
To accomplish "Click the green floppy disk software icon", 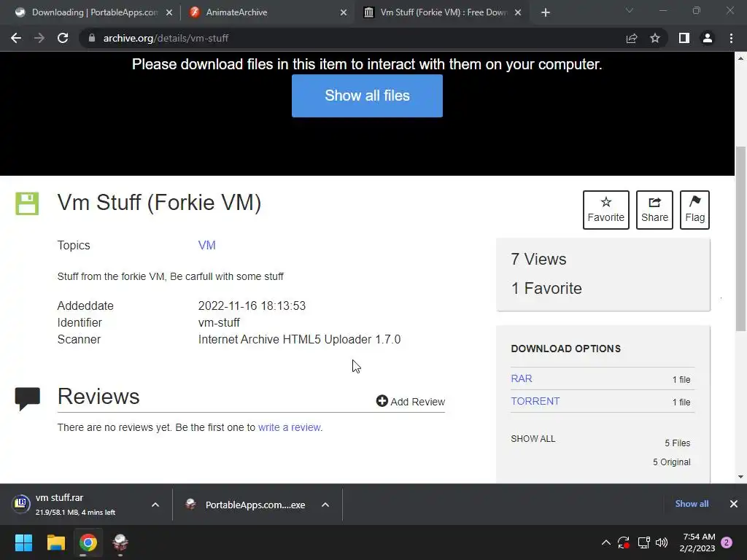I will (x=27, y=204).
